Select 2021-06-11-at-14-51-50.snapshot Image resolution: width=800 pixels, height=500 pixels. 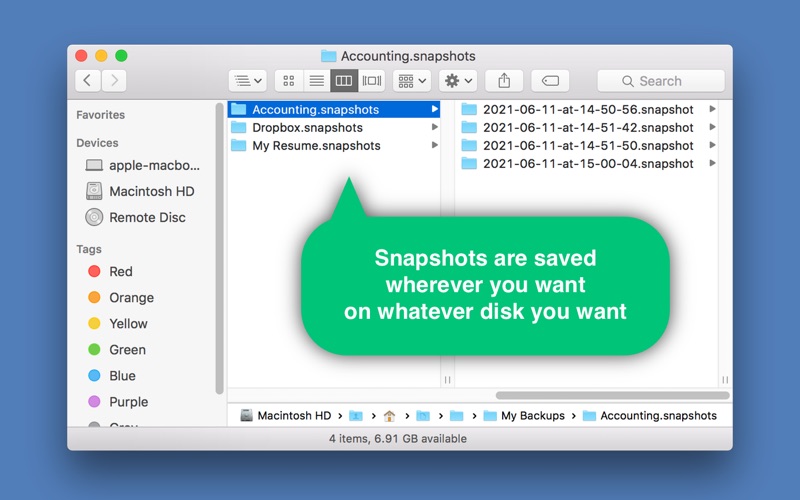tap(587, 145)
